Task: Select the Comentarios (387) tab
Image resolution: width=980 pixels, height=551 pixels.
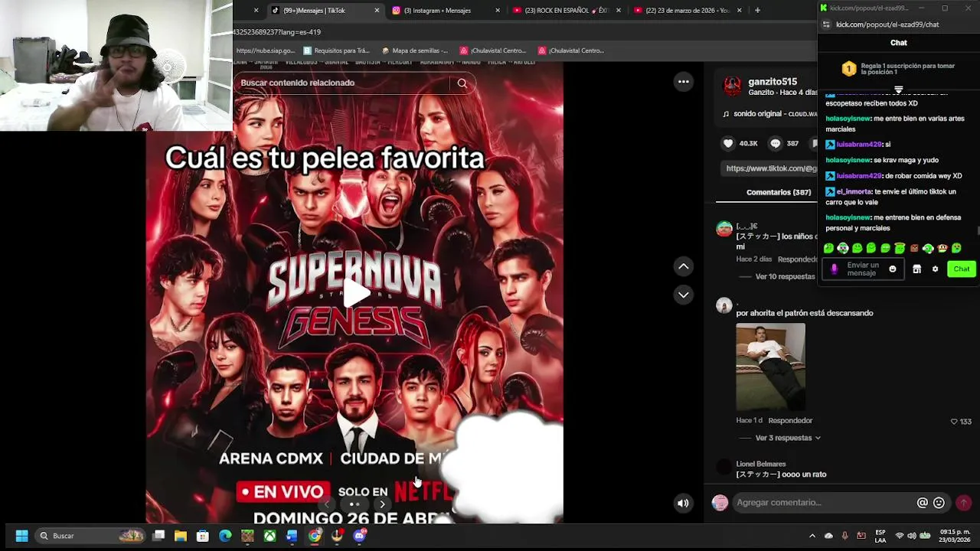Action: tap(779, 192)
